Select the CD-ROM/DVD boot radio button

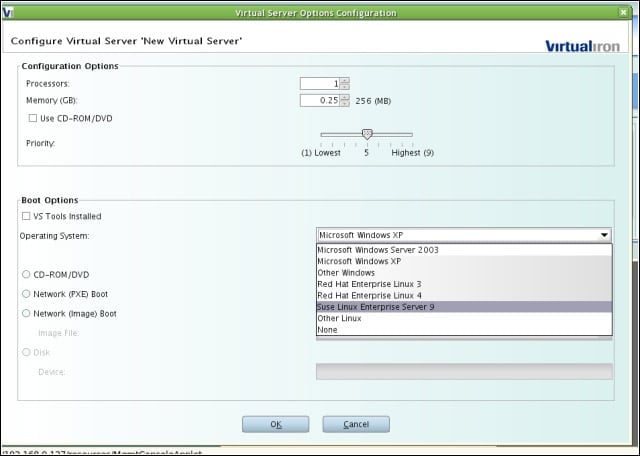point(26,274)
